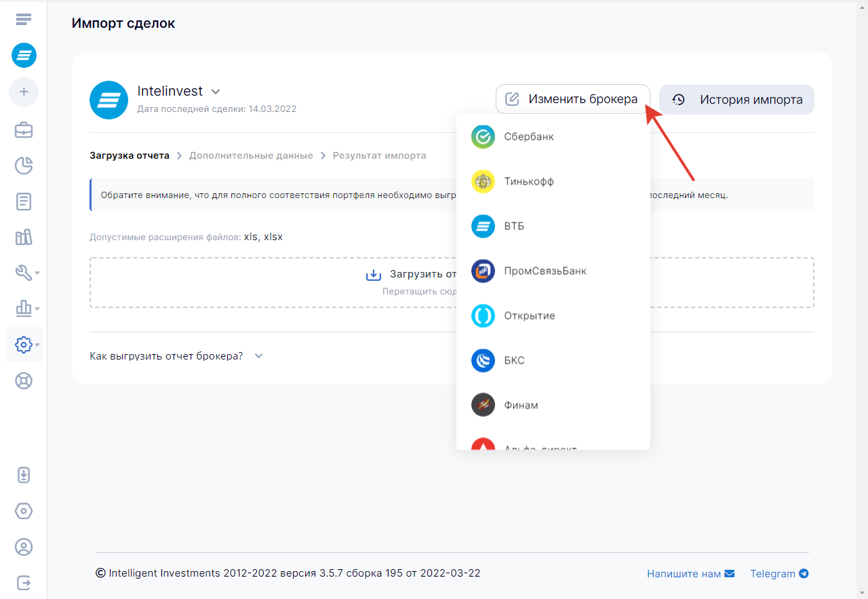Expand the wrench tools submenu
The width and height of the screenshot is (868, 599).
[27, 273]
